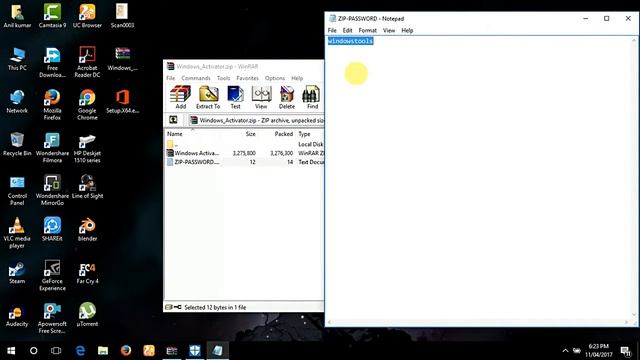Select Google Chrome desktop icon

[x=87, y=105]
